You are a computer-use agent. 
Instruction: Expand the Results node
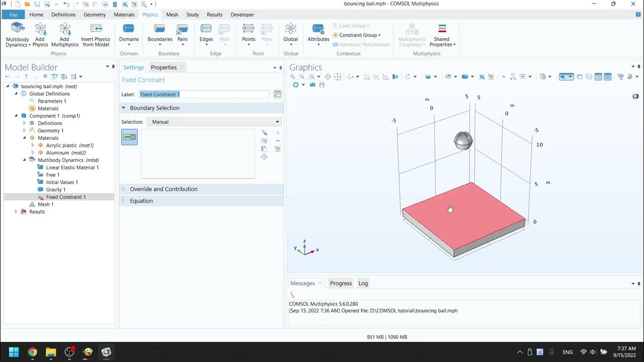tap(16, 212)
